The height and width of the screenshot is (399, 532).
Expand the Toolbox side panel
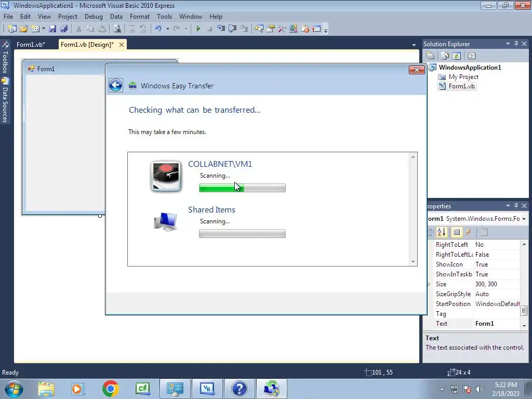click(5, 58)
